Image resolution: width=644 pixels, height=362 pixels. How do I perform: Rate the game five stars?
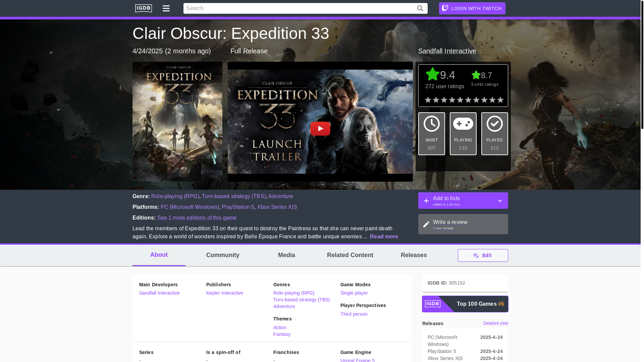pos(460,100)
